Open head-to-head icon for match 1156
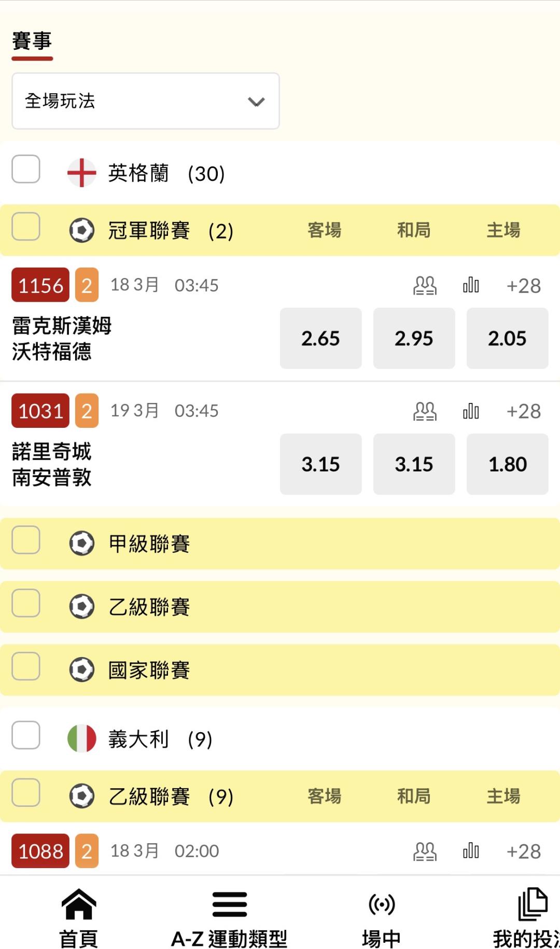560x949 pixels. (425, 286)
